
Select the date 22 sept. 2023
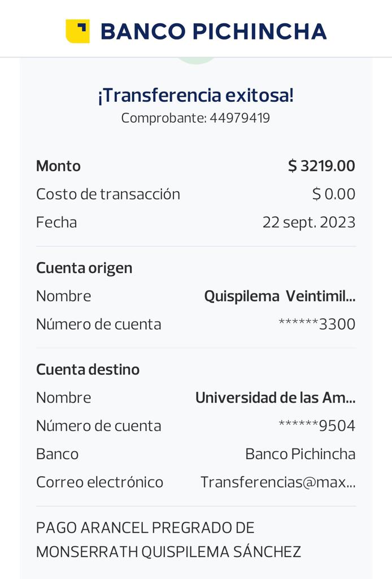click(308, 222)
